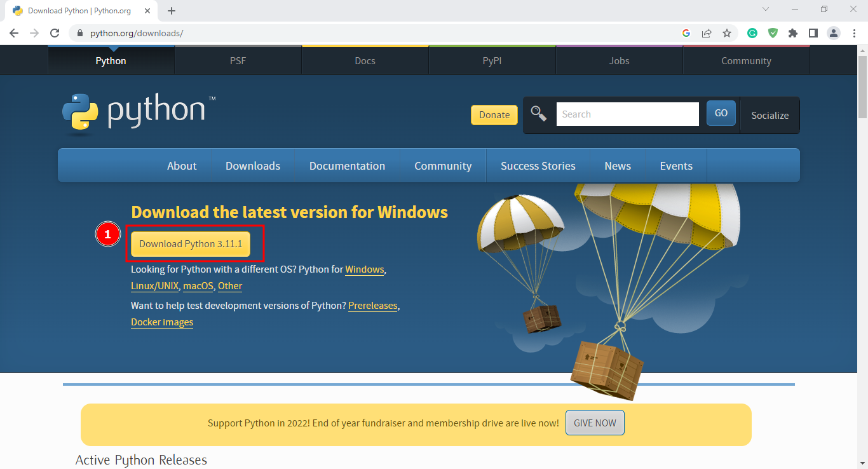
Task: Click the address bar URL
Action: pyautogui.click(x=137, y=33)
